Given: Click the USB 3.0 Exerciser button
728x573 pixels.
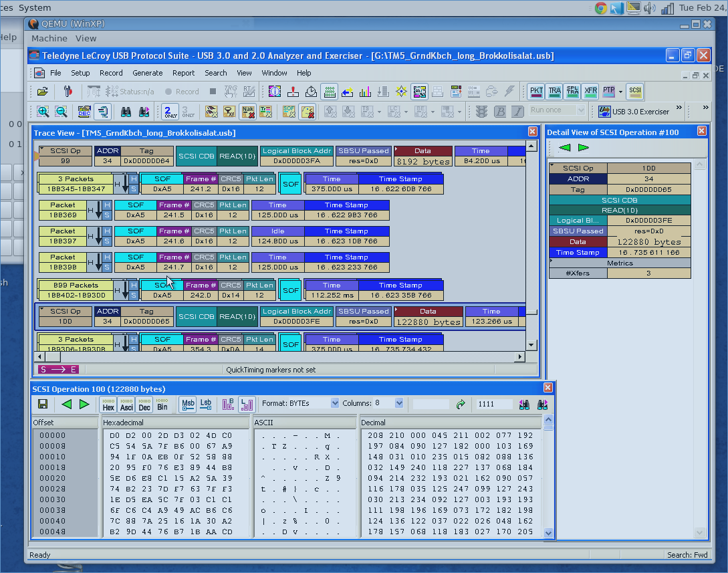Looking at the screenshot, I should pyautogui.click(x=634, y=112).
